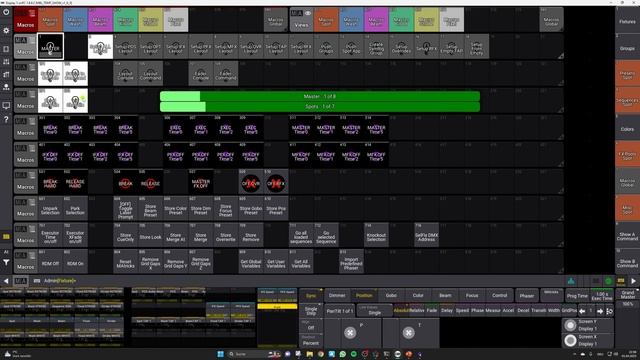Run the Toggle Label Prompt macro
This screenshot has height=360, width=640.
125,209
